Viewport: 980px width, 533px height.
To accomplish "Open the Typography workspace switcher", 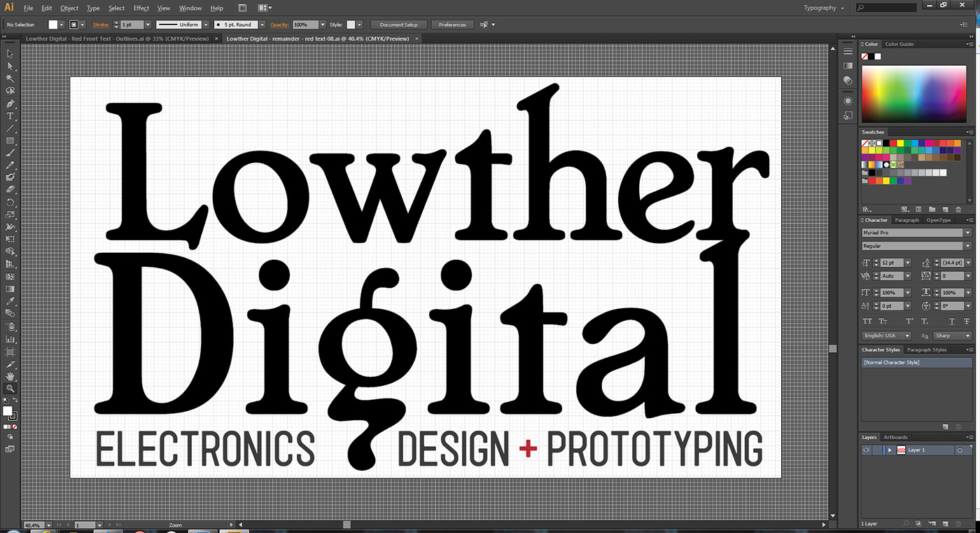I will [824, 8].
